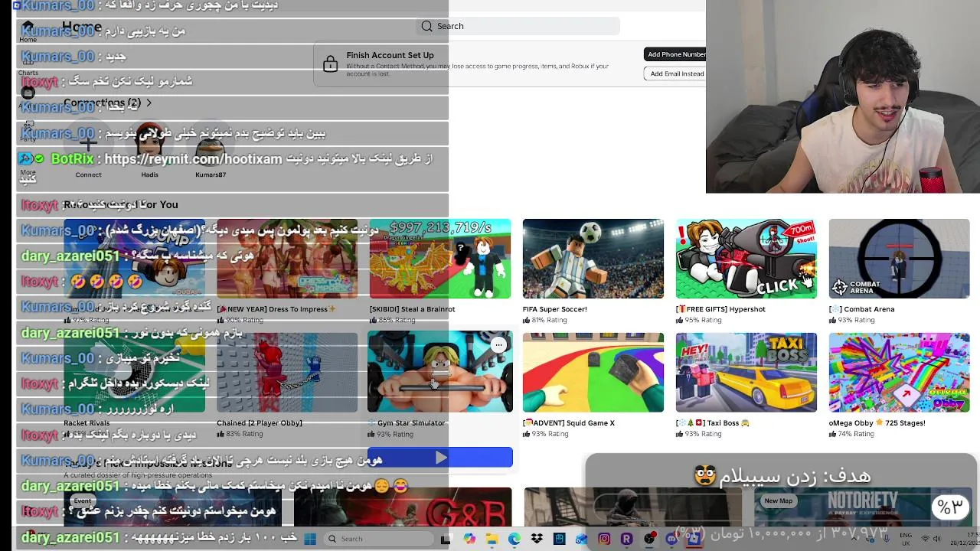Viewport: 980px width, 551px height.
Task: Open the G&B game thumbnail
Action: (x=403, y=507)
